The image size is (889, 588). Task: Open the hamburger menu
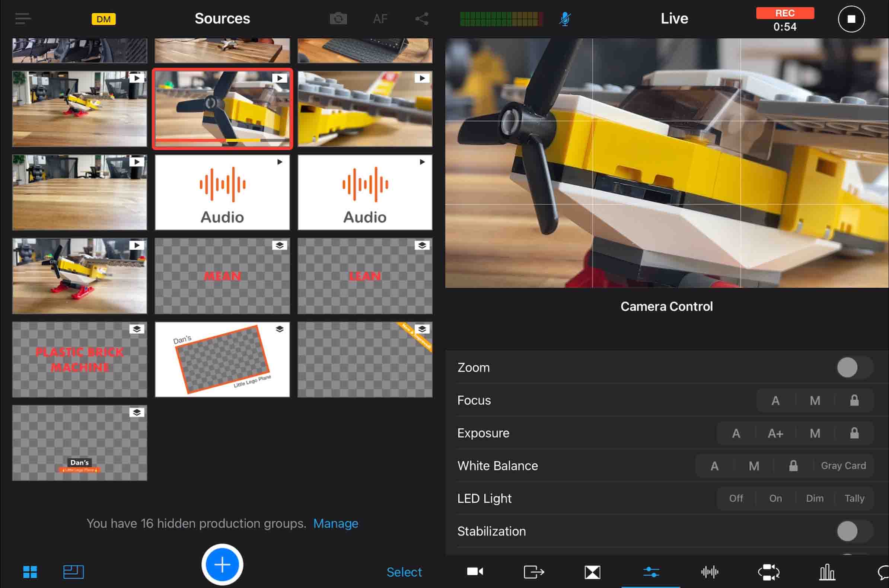23,18
